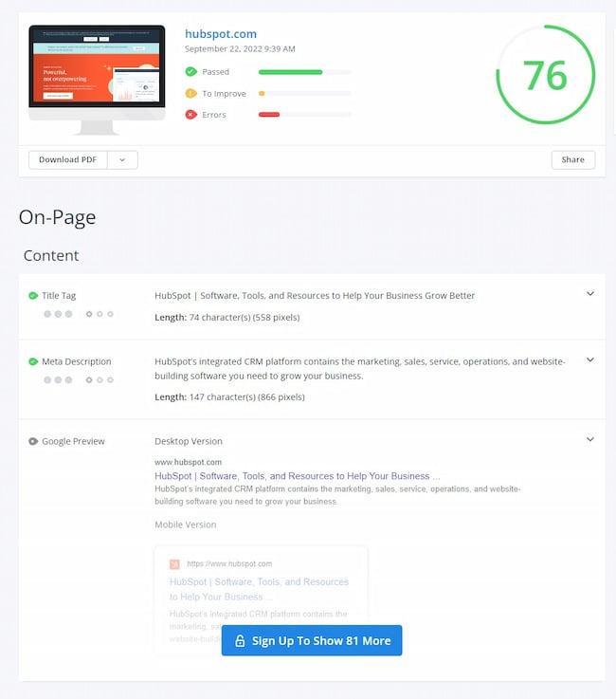Click the On-Page heading

tap(57, 217)
